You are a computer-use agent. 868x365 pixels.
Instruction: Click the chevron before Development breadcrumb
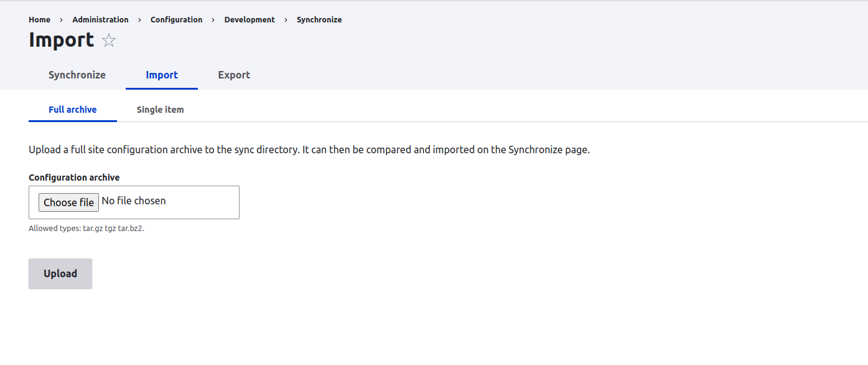pos(212,19)
